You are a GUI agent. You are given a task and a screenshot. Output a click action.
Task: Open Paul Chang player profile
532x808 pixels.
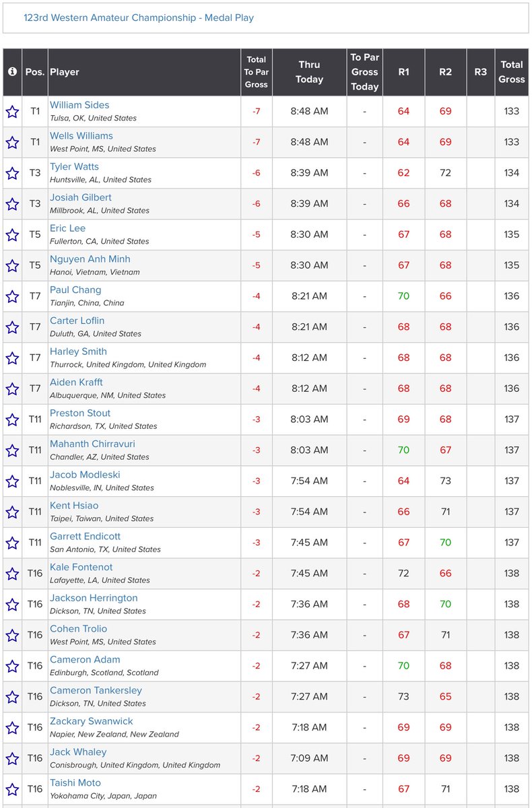(x=75, y=290)
